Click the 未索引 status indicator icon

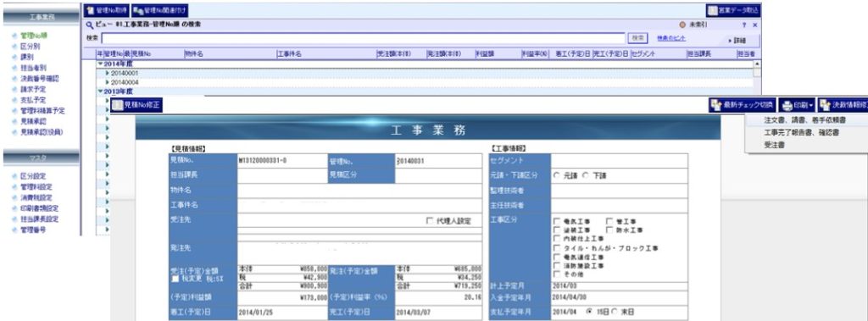(x=682, y=25)
